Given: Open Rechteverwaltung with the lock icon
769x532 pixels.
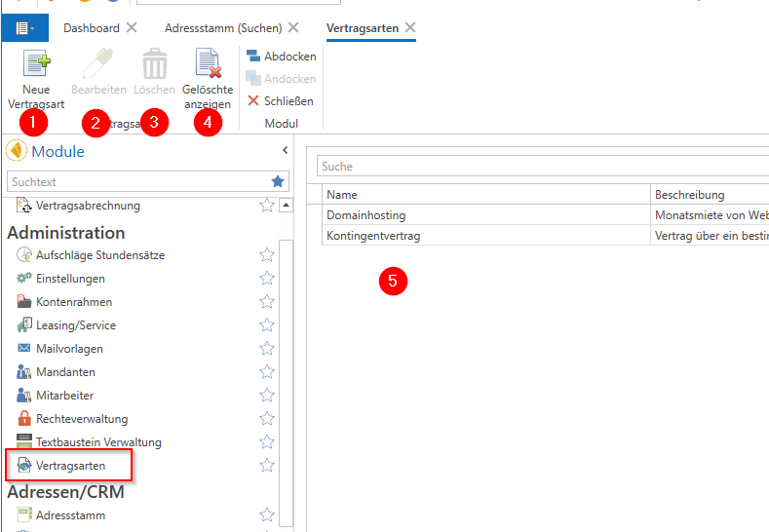Looking at the screenshot, I should click(x=81, y=419).
